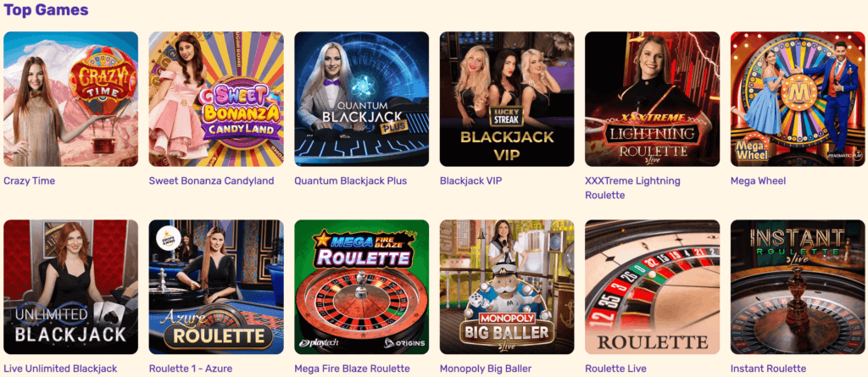Select the Quantum Blackjack Plus thumbnail
The width and height of the screenshot is (868, 377).
coord(361,99)
